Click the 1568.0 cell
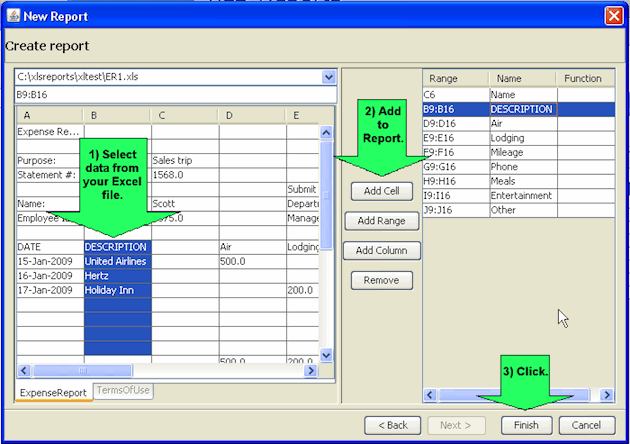The height and width of the screenshot is (444, 630). [185, 175]
